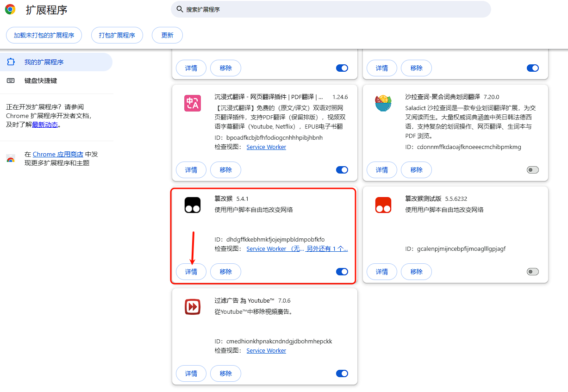This screenshot has height=392, width=568.
Task: Click the Chrome logo in the header
Action: click(x=10, y=9)
